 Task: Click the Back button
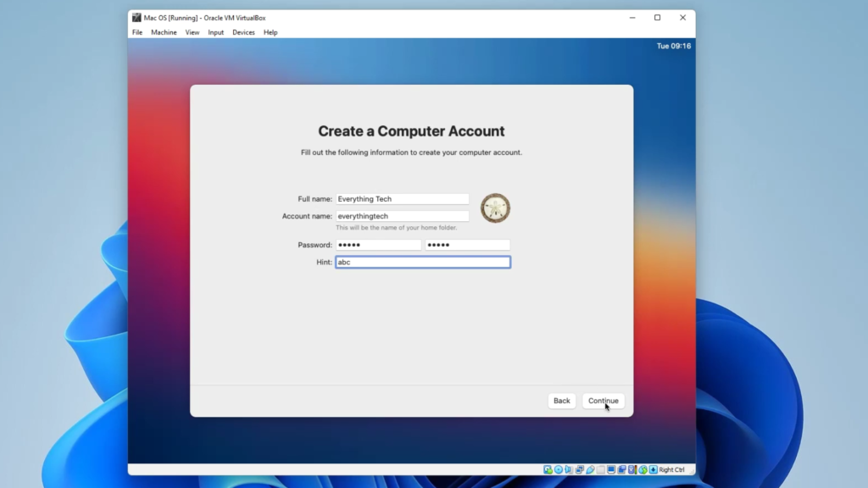click(561, 401)
